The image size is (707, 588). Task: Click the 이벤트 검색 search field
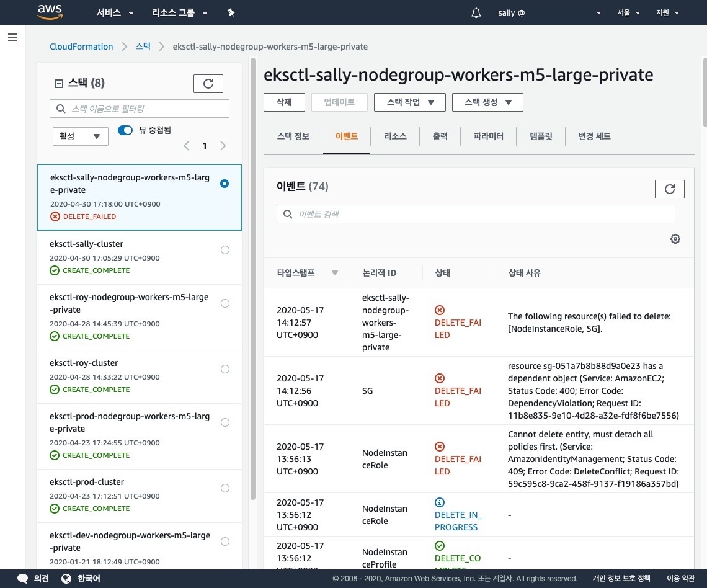(x=476, y=214)
